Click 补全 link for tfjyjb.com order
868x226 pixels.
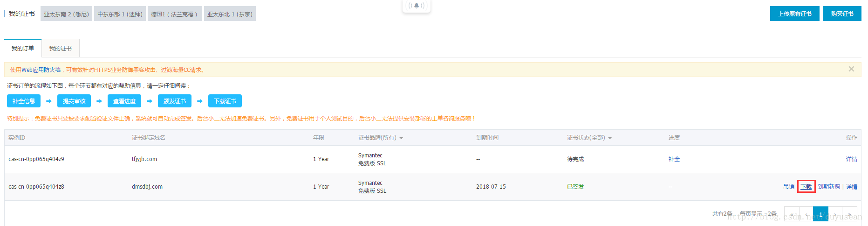pyautogui.click(x=674, y=159)
